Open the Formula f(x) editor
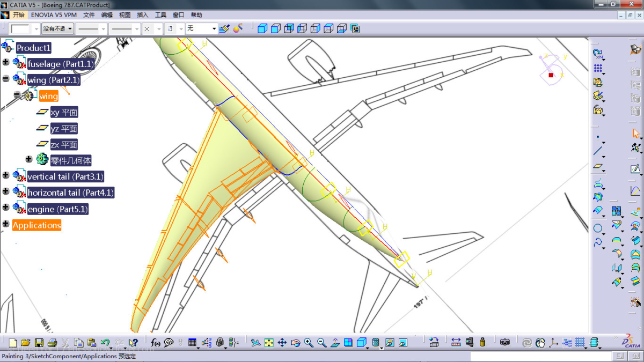The height and width of the screenshot is (362, 644). pos(156,342)
